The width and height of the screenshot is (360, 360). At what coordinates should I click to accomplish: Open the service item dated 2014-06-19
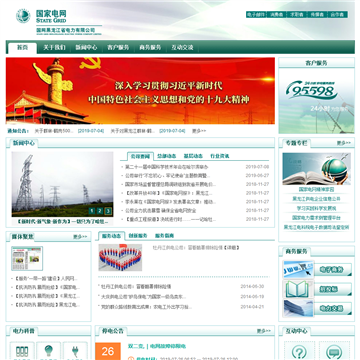[x=143, y=297]
